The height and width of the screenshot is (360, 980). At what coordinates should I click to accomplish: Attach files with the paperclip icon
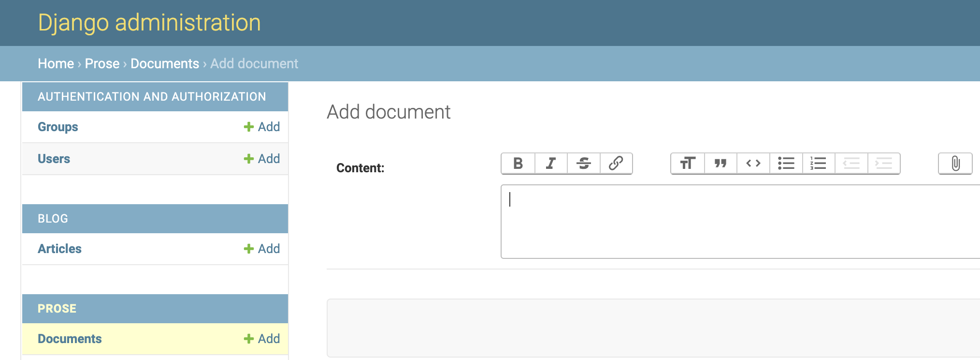point(955,164)
